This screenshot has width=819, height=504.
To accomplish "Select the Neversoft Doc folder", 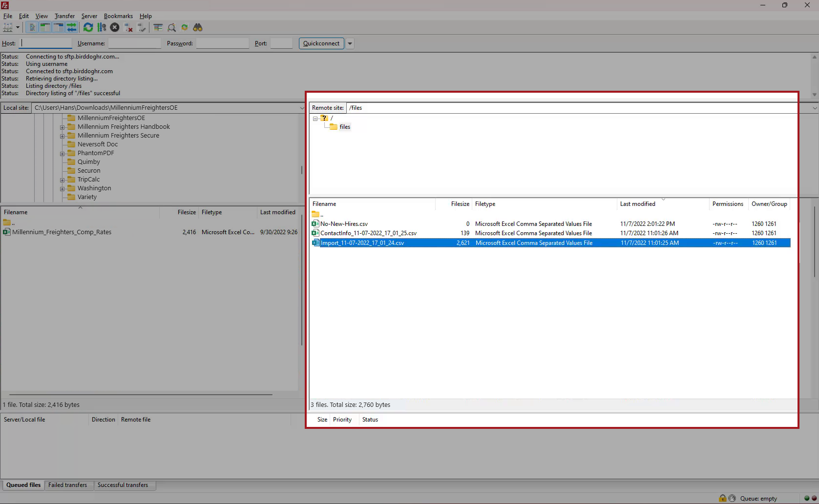I will pyautogui.click(x=97, y=144).
